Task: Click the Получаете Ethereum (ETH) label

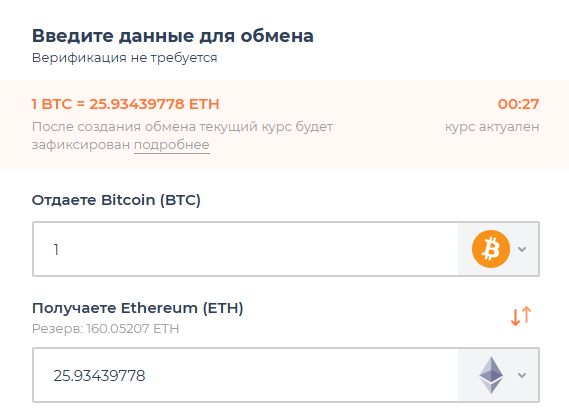Action: (x=138, y=308)
